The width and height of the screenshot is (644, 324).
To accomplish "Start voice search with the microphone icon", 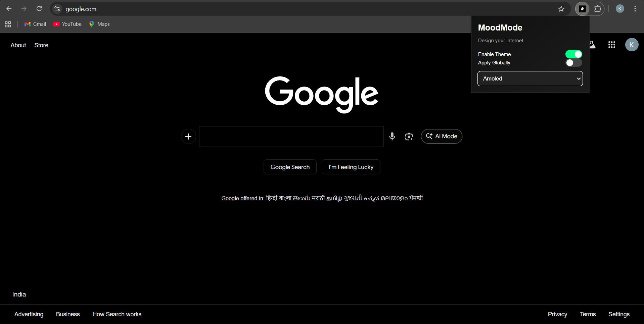I will [x=392, y=137].
